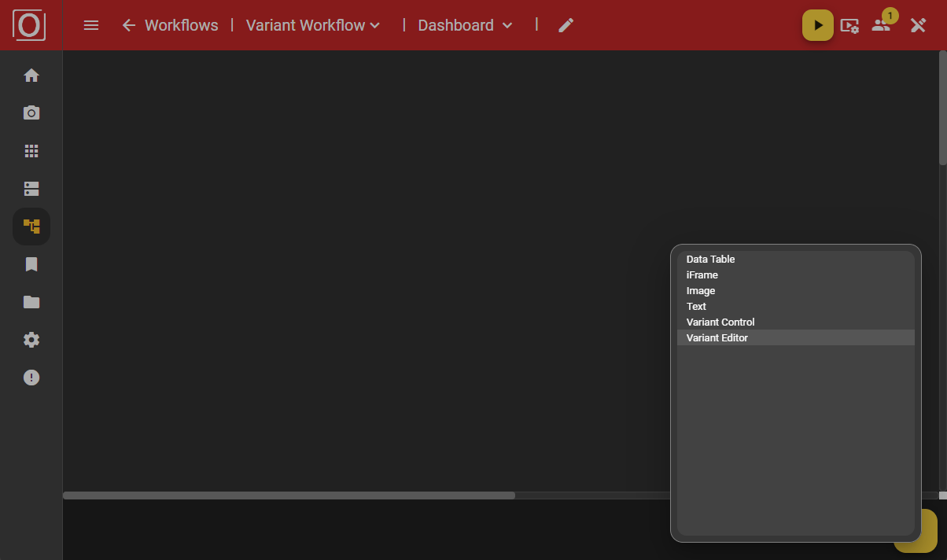Open the bookmarks section in the sidebar
The height and width of the screenshot is (560, 947).
point(31,263)
